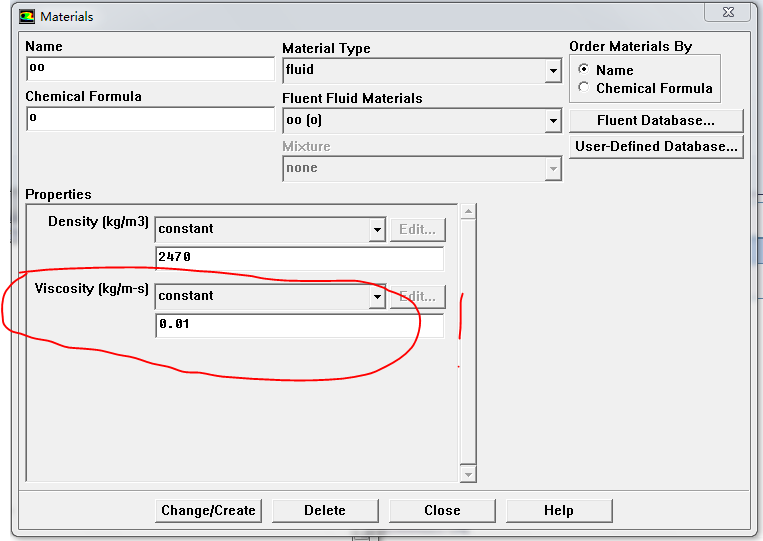Select Chemical Formula ordering option
Image resolution: width=763 pixels, height=541 pixels.
tap(584, 88)
